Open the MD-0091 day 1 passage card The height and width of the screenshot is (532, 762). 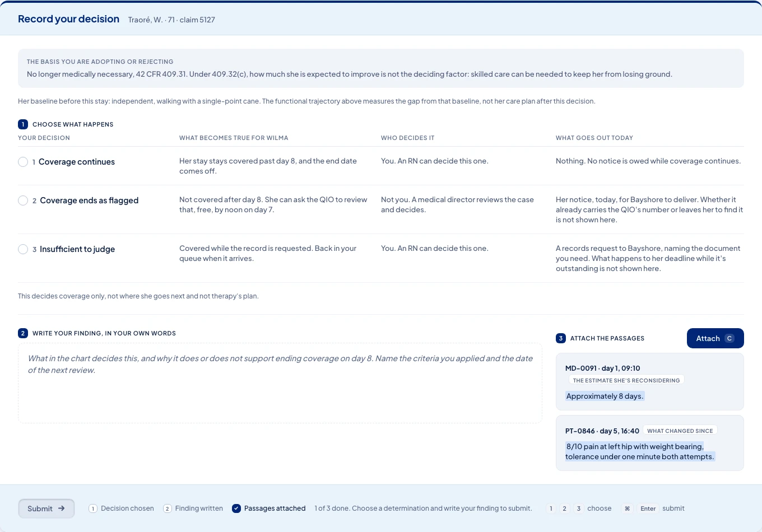pos(650,381)
